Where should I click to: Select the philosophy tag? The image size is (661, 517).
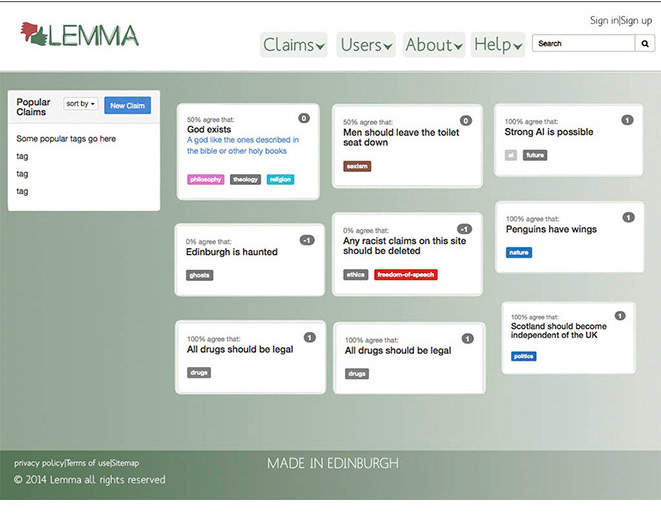click(x=206, y=180)
